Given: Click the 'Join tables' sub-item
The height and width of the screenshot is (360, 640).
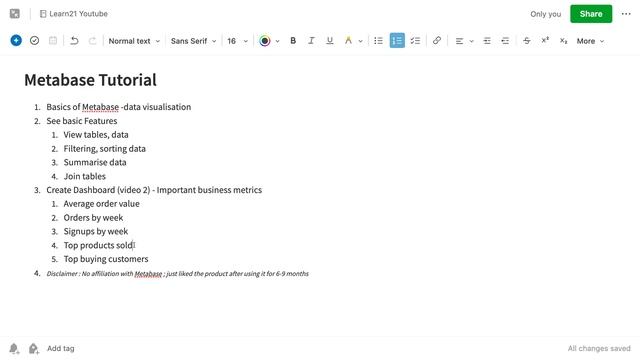Looking at the screenshot, I should point(84,176).
